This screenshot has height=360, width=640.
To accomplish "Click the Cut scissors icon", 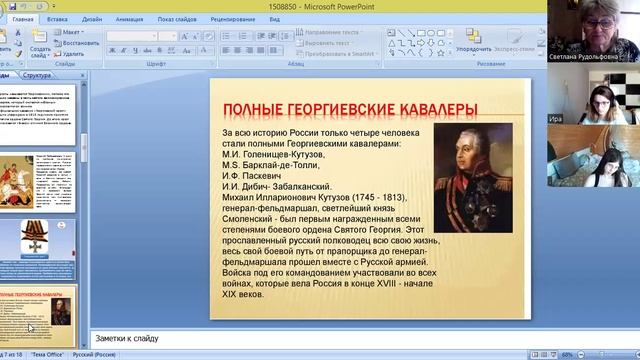I will click(x=18, y=32).
